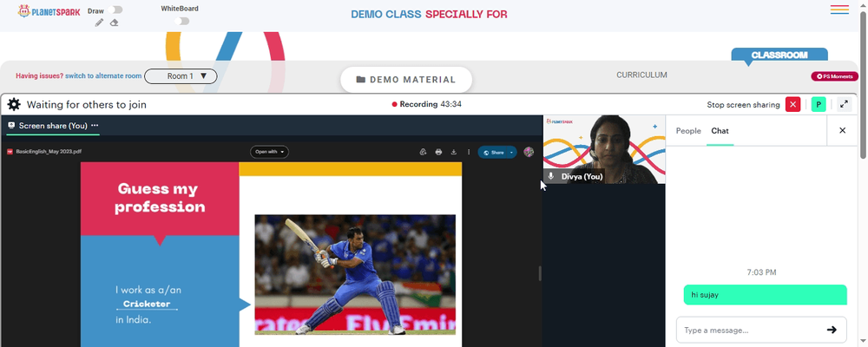Send the chat message with the arrow

pos(831,330)
